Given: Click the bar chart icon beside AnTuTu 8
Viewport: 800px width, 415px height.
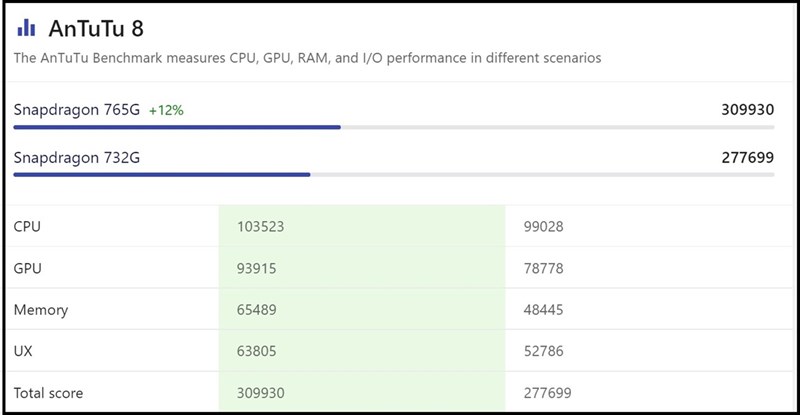Looking at the screenshot, I should [x=27, y=28].
